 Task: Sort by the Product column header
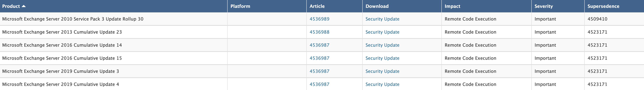pyautogui.click(x=11, y=6)
